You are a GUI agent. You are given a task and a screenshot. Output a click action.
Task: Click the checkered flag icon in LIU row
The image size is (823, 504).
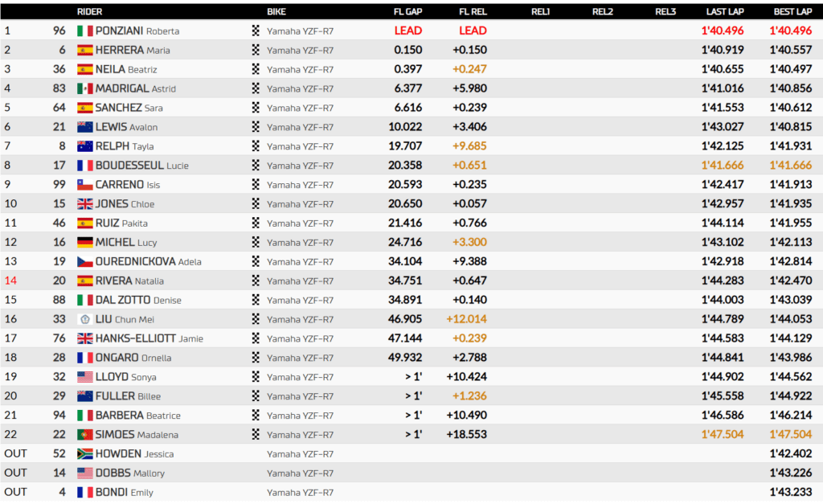256,319
